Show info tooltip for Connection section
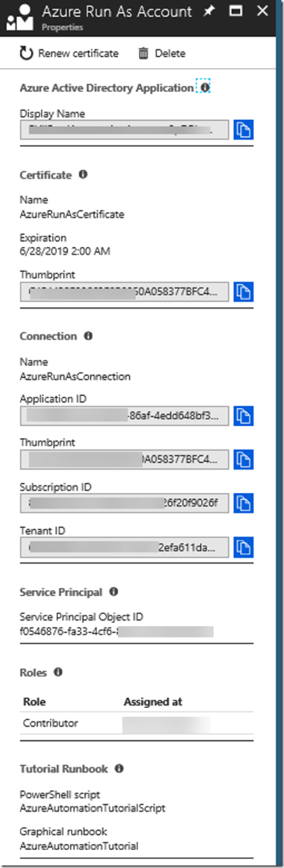Viewport: 284px width, 868px height. click(x=88, y=336)
